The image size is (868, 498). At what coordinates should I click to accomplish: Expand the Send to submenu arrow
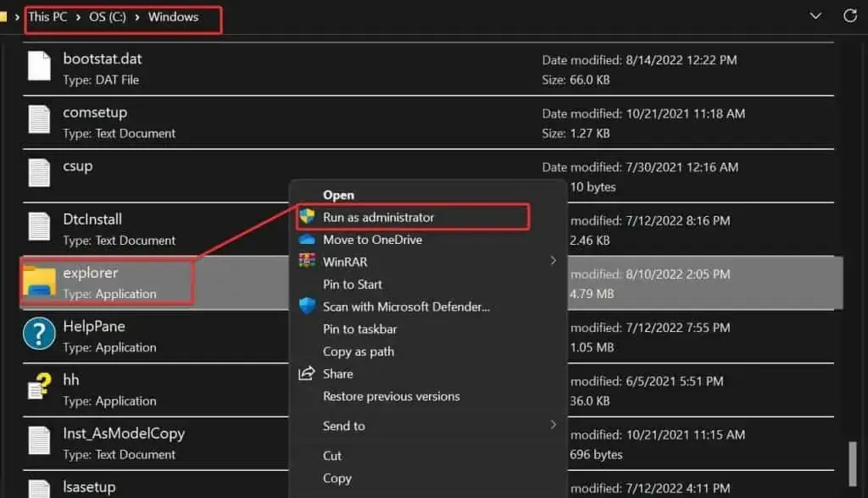pyautogui.click(x=553, y=424)
